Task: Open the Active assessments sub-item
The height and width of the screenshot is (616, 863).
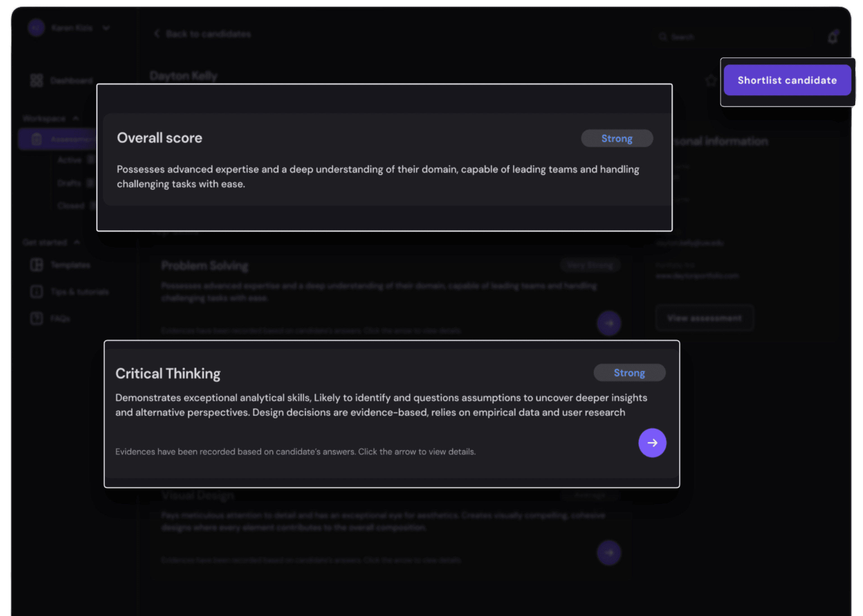Action: click(70, 160)
